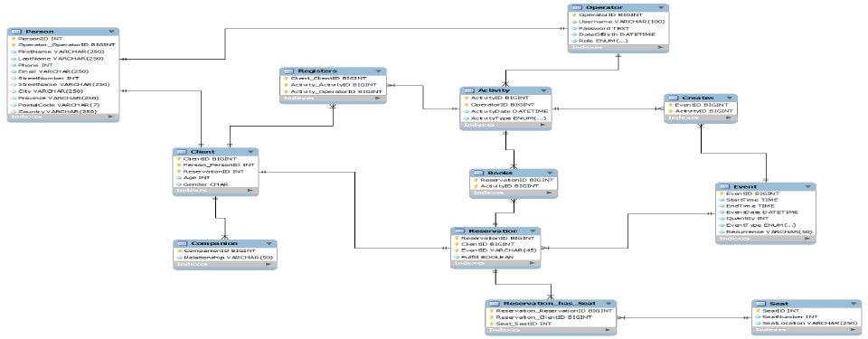Click the table icon in Activity header
This screenshot has height=339, width=868.
[469, 90]
